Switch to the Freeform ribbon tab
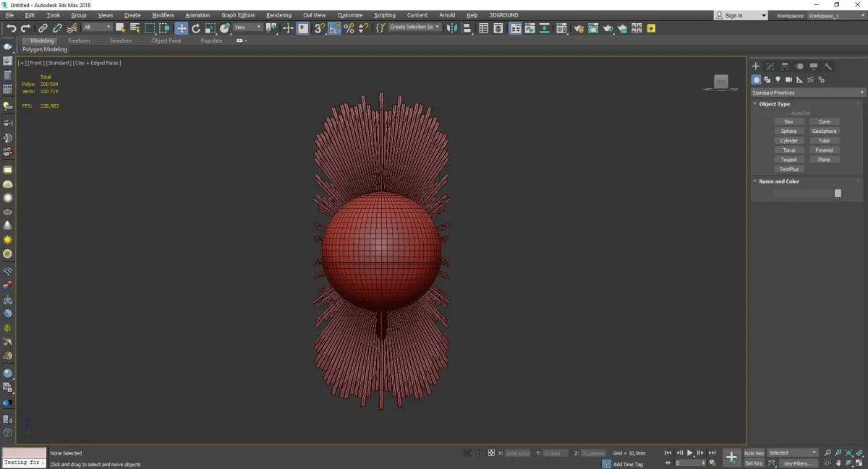The image size is (868, 469). click(x=79, y=41)
